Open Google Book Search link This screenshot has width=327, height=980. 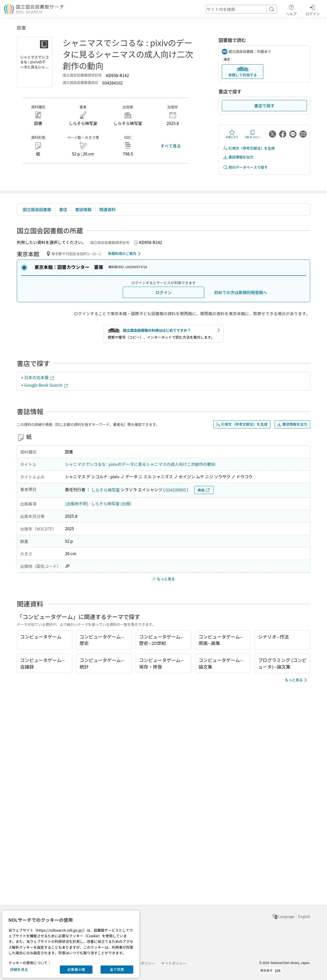click(x=46, y=385)
